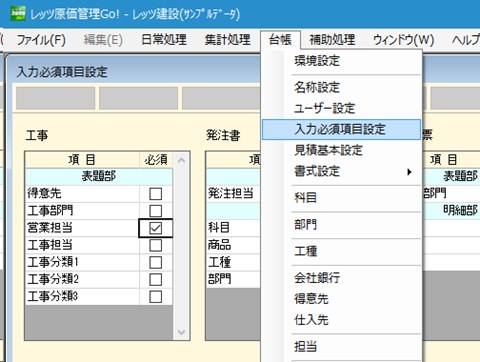The height and width of the screenshot is (362, 480).
Task: Choose 見積基本設定 from the menu
Action: coord(328,151)
